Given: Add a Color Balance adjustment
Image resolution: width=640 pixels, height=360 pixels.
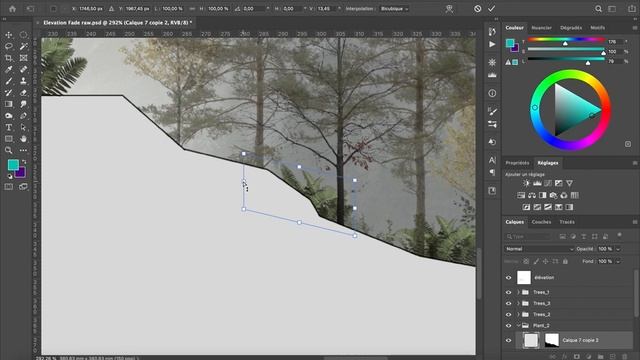Looking at the screenshot, I should pyautogui.click(x=532, y=195).
